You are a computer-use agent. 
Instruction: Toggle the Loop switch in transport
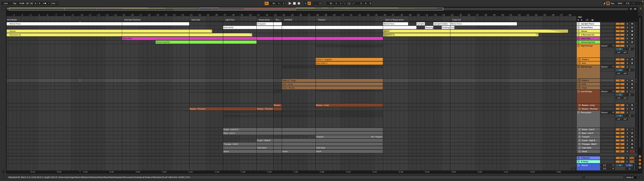tap(349, 4)
